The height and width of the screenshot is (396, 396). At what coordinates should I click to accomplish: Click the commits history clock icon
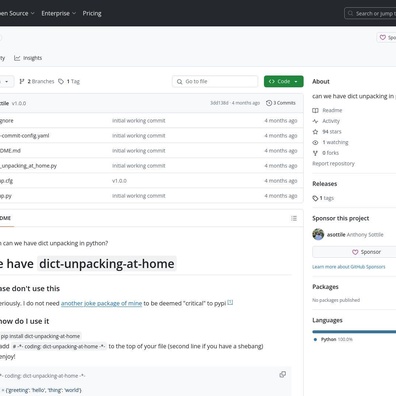click(x=269, y=103)
